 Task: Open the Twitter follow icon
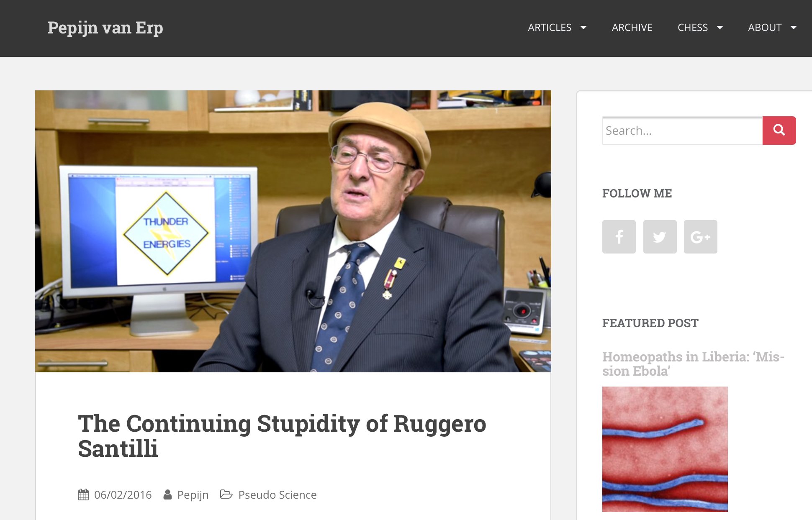coord(660,237)
